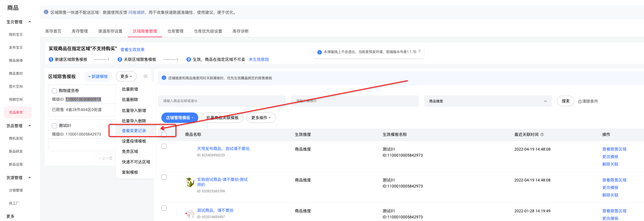Check the row for 实物测试商品
The image size is (644, 221).
click(164, 177)
